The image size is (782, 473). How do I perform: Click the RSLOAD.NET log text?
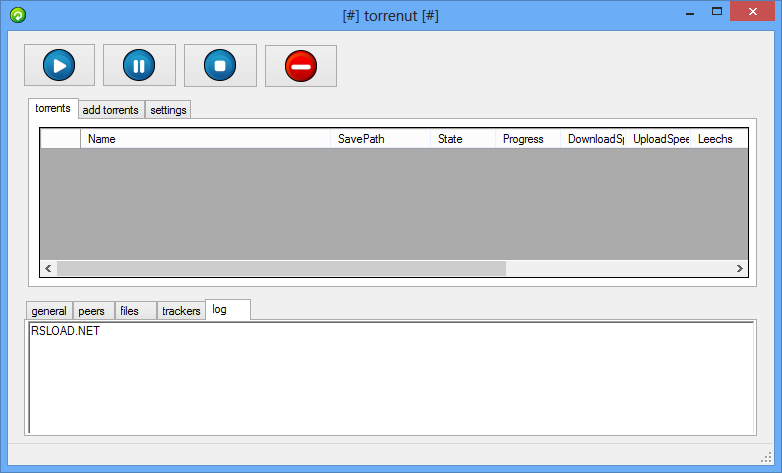[65, 331]
